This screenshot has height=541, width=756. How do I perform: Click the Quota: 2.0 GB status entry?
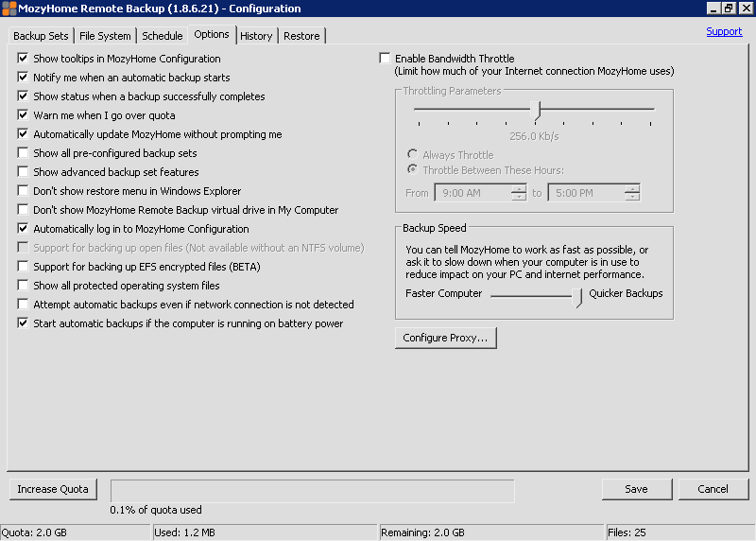click(76, 532)
